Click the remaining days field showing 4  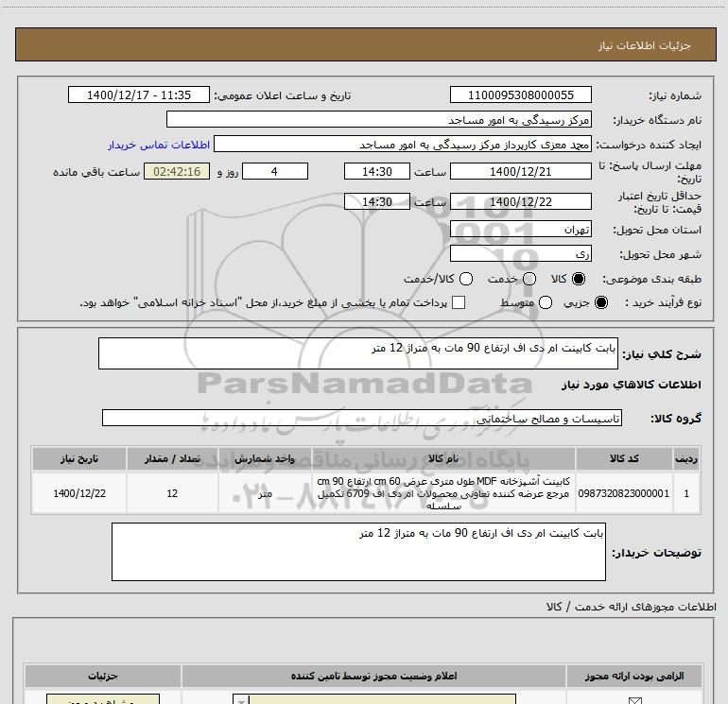point(275,171)
